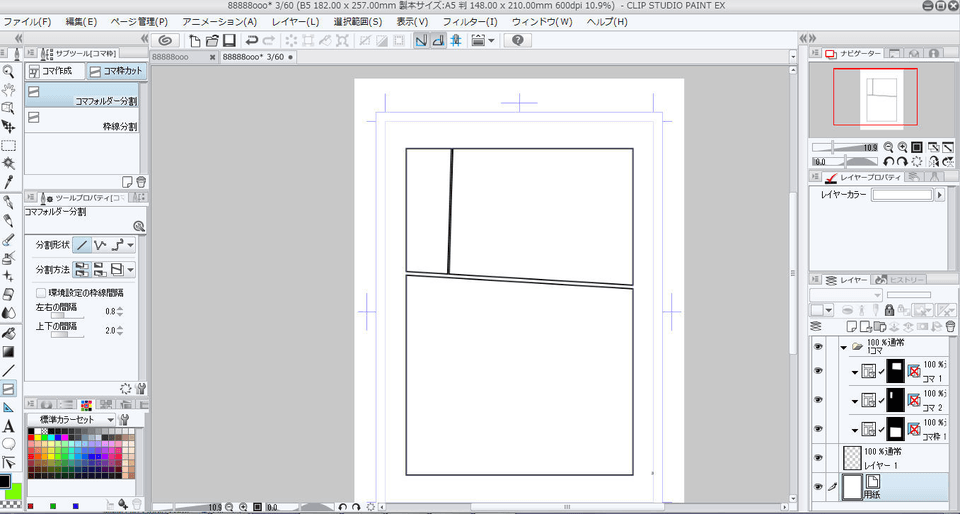Viewport: 960px width, 514px height.
Task: Click the navigator page thumbnail preview
Action: pyautogui.click(x=875, y=97)
